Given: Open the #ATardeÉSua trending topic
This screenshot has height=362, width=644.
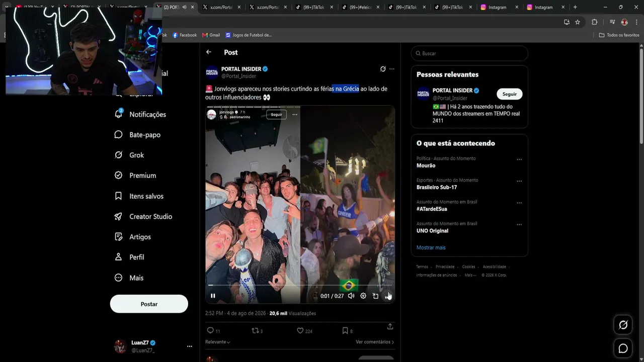Looking at the screenshot, I should click(432, 209).
